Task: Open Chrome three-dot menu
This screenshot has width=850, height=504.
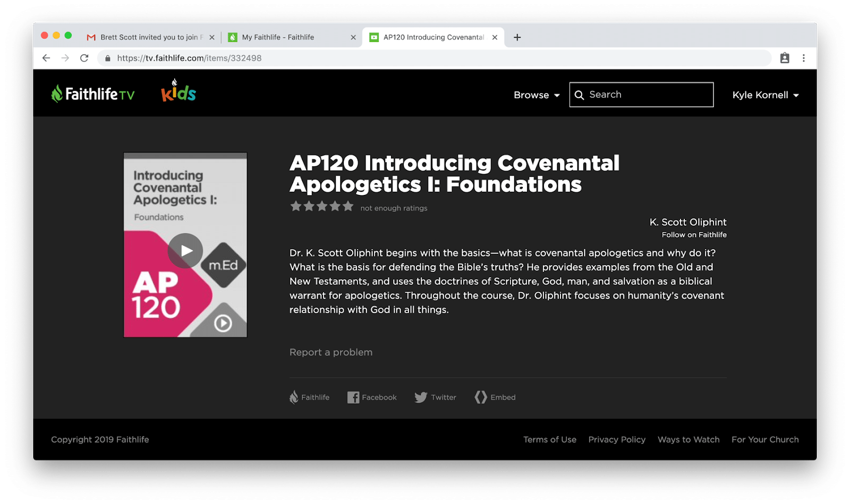Action: pos(804,58)
